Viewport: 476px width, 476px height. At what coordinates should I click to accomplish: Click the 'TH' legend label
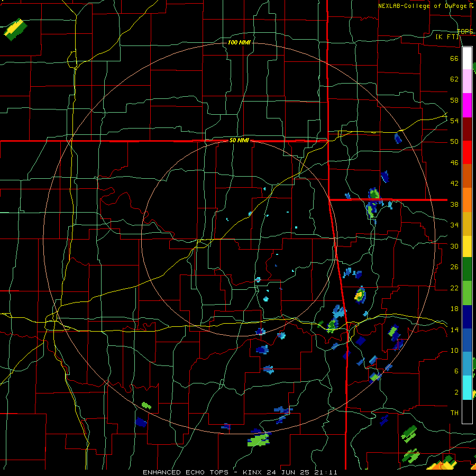coord(454,413)
